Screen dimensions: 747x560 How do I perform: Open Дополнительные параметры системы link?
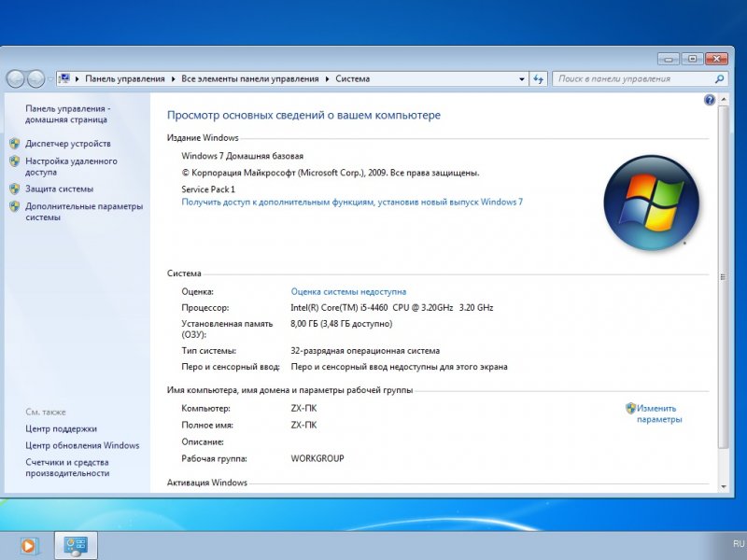[84, 212]
